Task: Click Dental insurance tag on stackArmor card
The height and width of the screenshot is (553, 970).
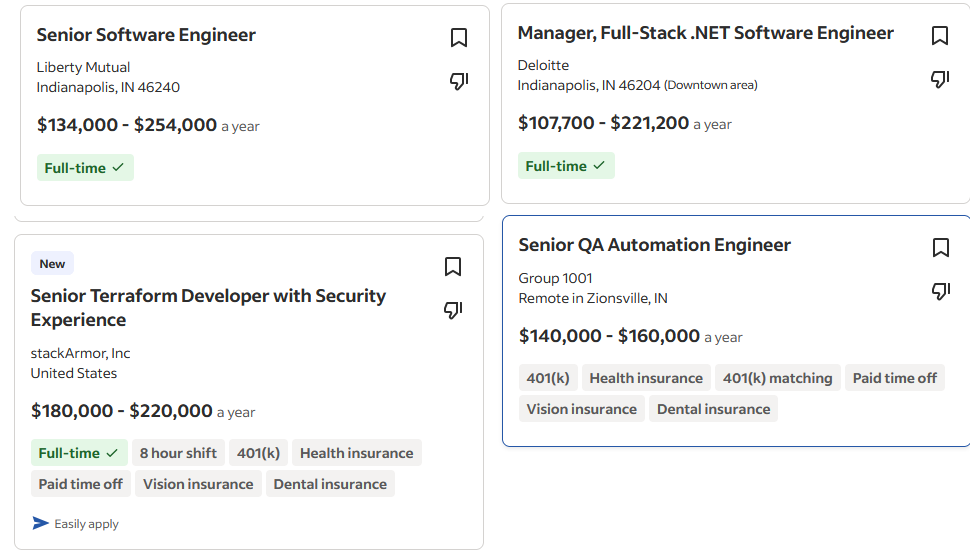Action: 330,484
